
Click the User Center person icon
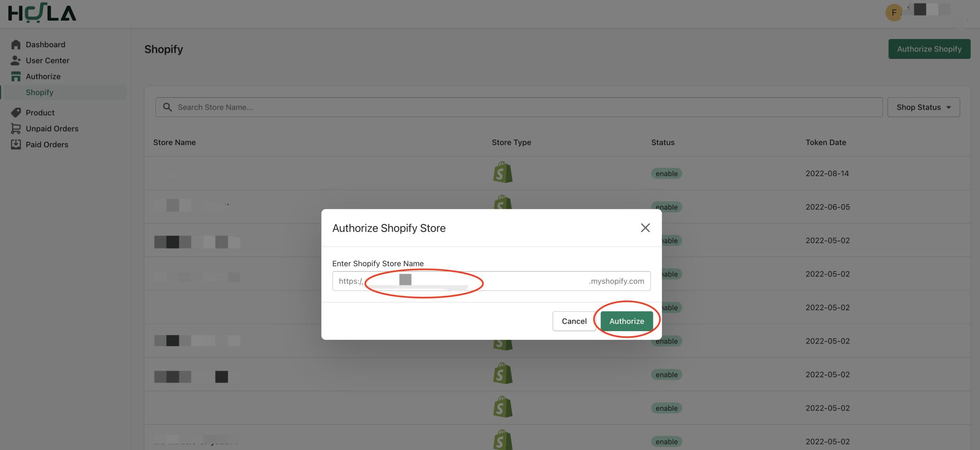[16, 61]
